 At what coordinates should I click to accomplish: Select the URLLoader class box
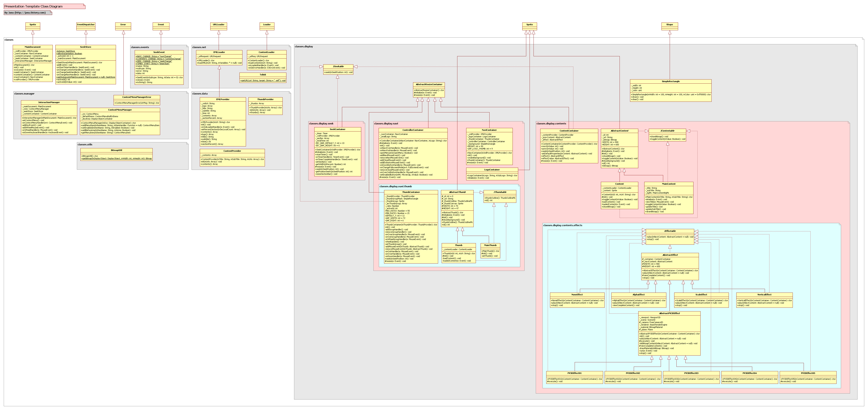click(219, 26)
